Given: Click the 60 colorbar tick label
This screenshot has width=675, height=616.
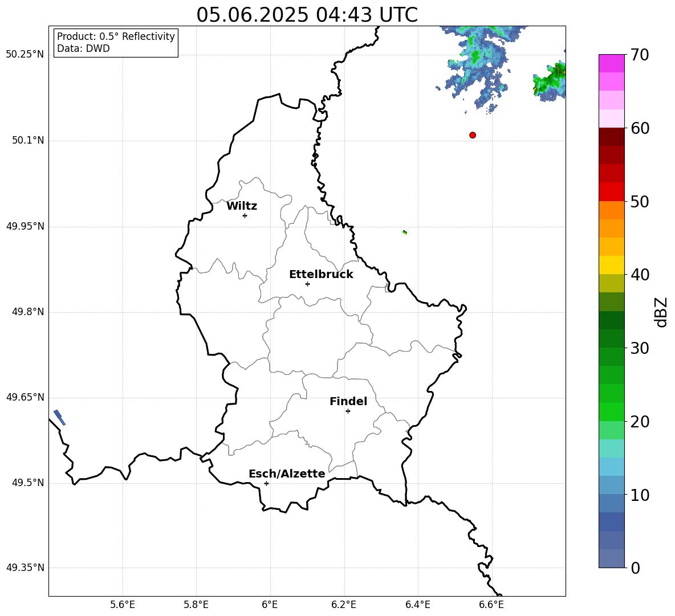Looking at the screenshot, I should coord(640,128).
